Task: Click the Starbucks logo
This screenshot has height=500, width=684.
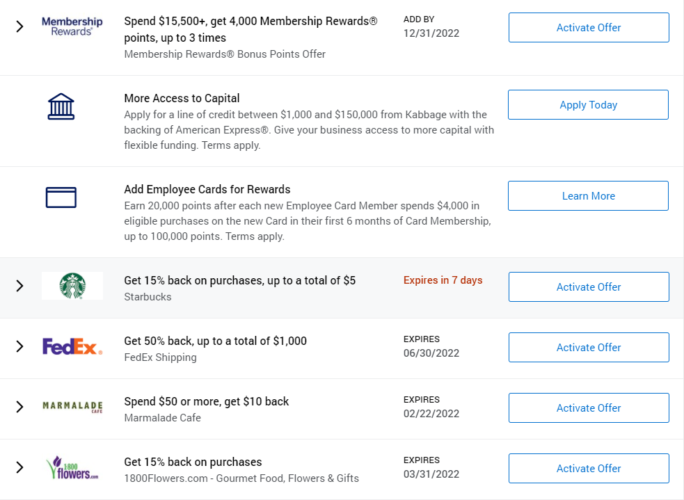Action: (x=72, y=286)
